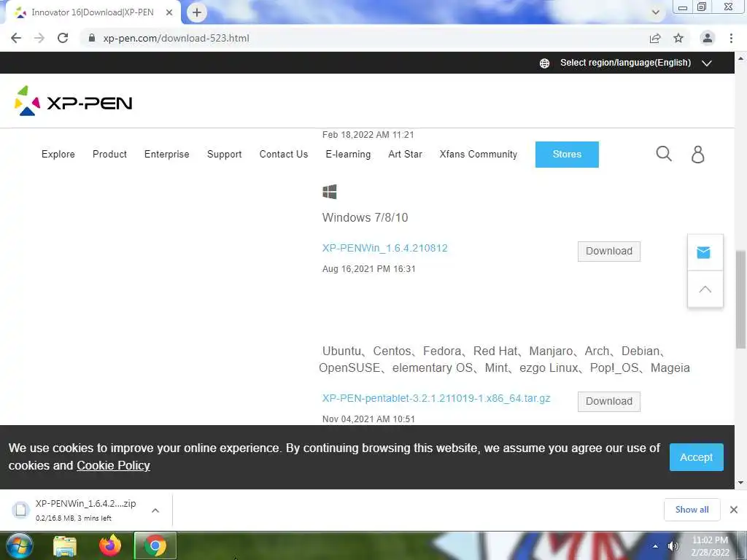The width and height of the screenshot is (747, 560).
Task: Click scrollbar up arrow
Action: 740,58
